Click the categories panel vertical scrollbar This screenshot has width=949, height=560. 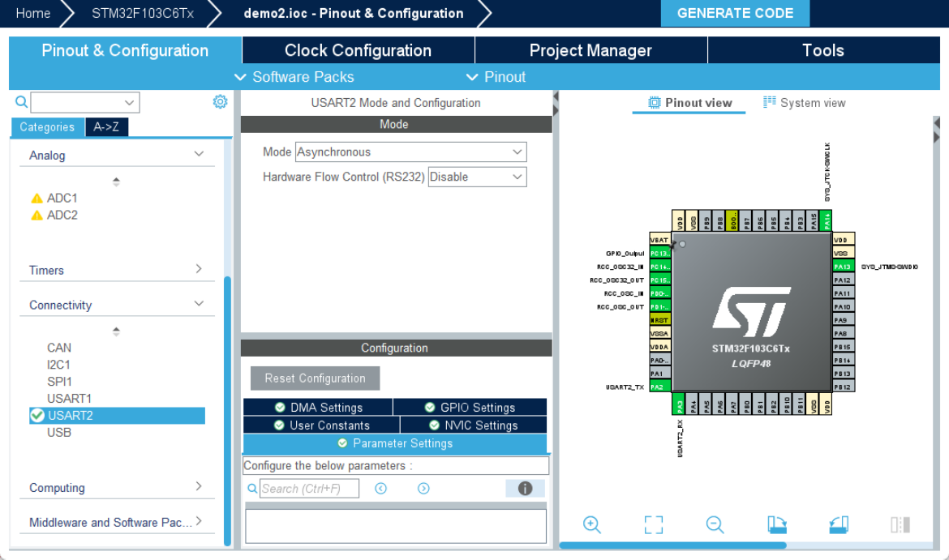pos(228,411)
